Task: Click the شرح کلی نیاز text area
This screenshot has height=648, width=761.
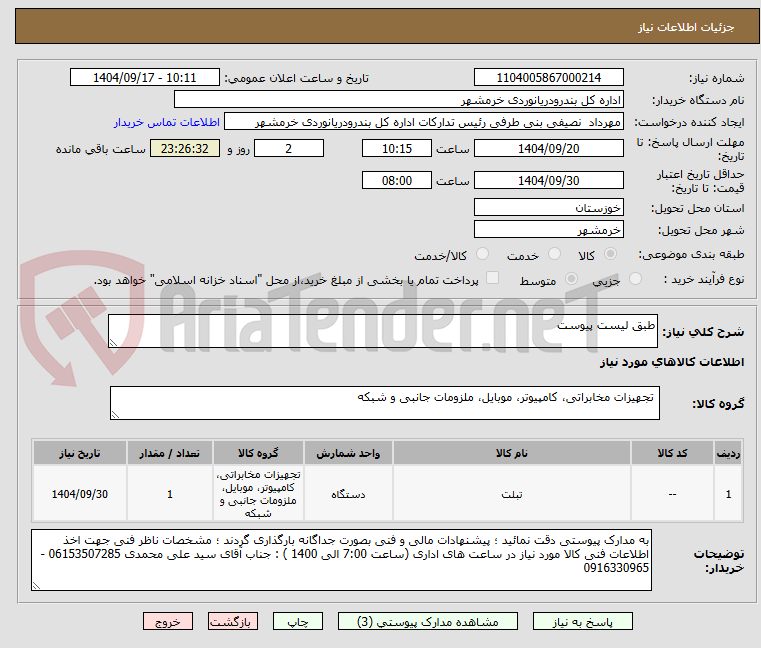Action: pos(382,331)
